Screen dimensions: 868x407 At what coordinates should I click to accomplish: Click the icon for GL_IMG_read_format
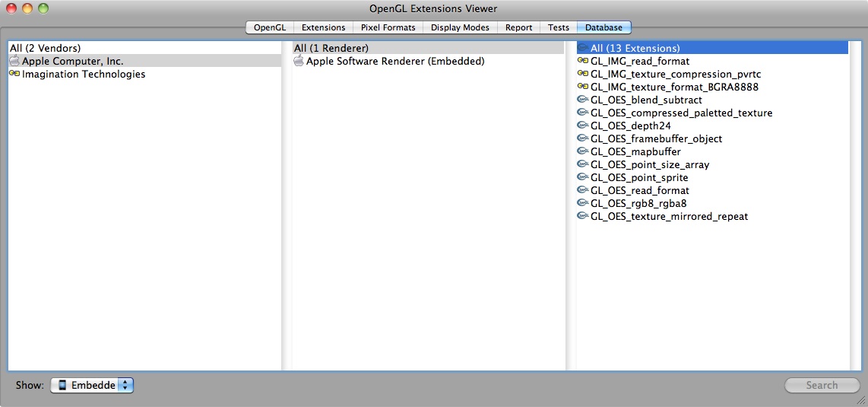582,61
